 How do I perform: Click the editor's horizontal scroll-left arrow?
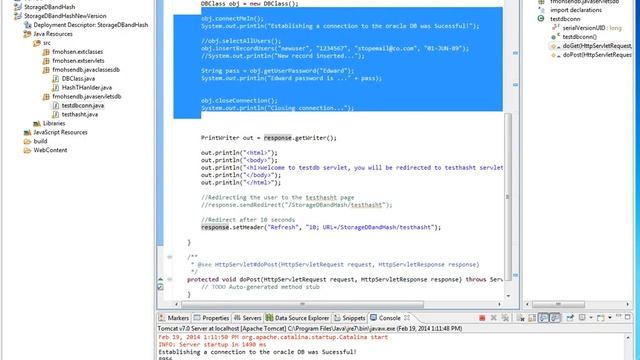tap(176, 304)
